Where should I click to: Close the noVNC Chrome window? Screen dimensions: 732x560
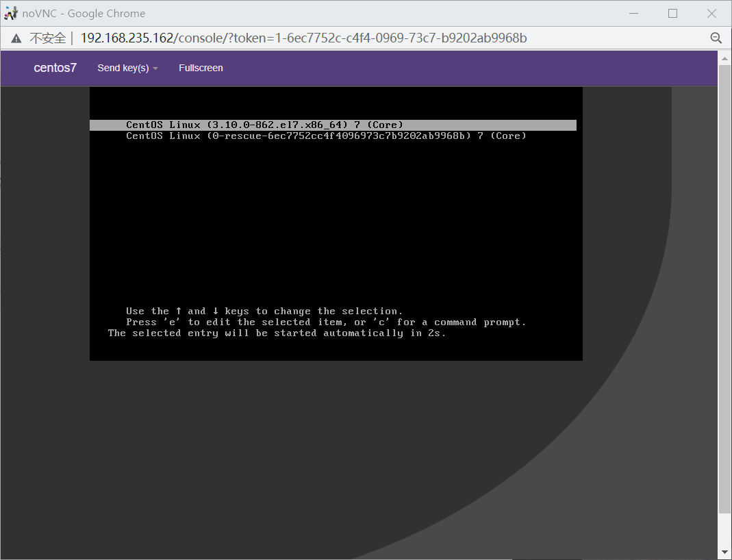(711, 14)
